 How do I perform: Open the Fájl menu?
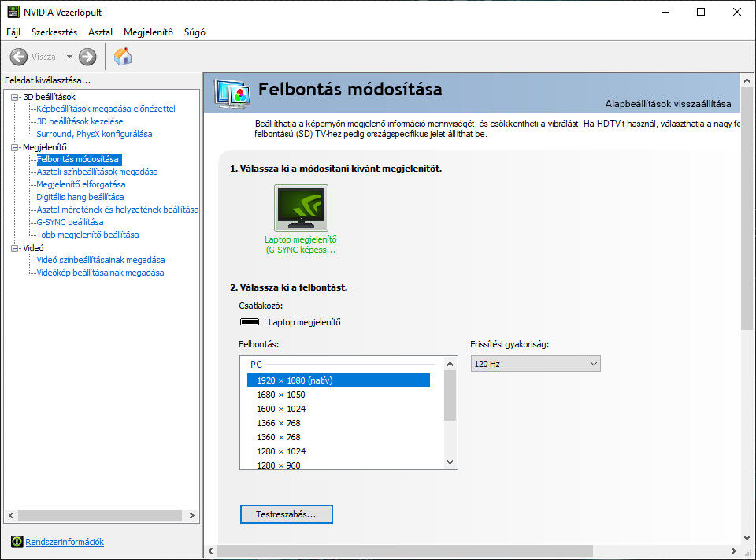(13, 32)
